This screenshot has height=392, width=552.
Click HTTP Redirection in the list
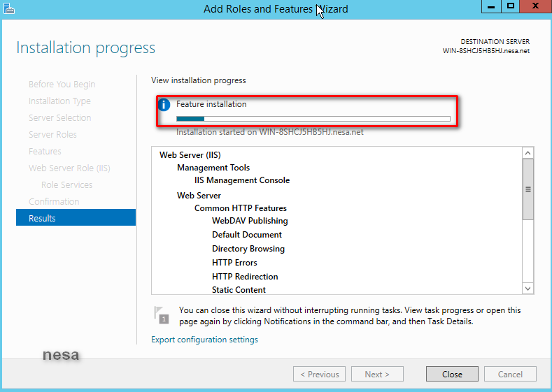245,277
